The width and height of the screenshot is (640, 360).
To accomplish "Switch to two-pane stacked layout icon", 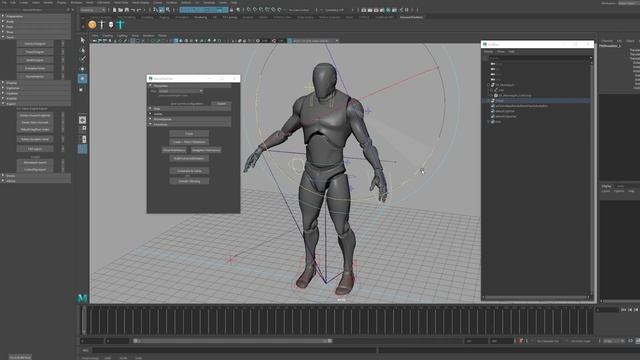I will point(82,139).
